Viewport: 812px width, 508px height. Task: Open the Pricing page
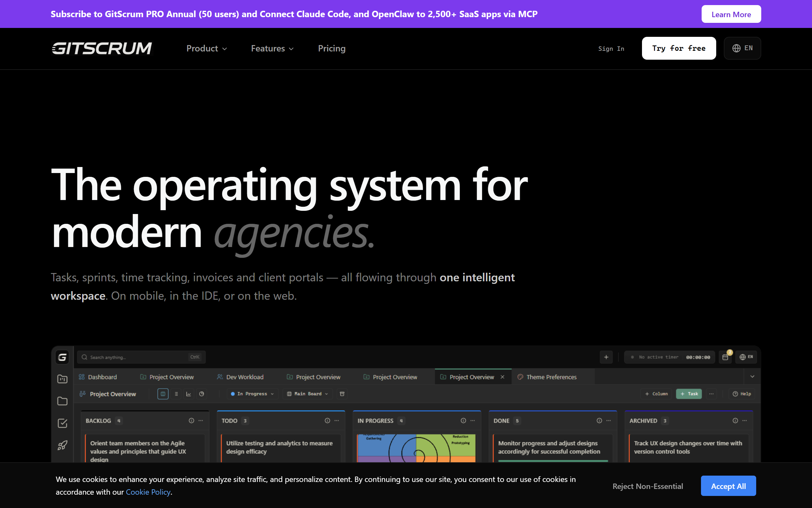331,48
